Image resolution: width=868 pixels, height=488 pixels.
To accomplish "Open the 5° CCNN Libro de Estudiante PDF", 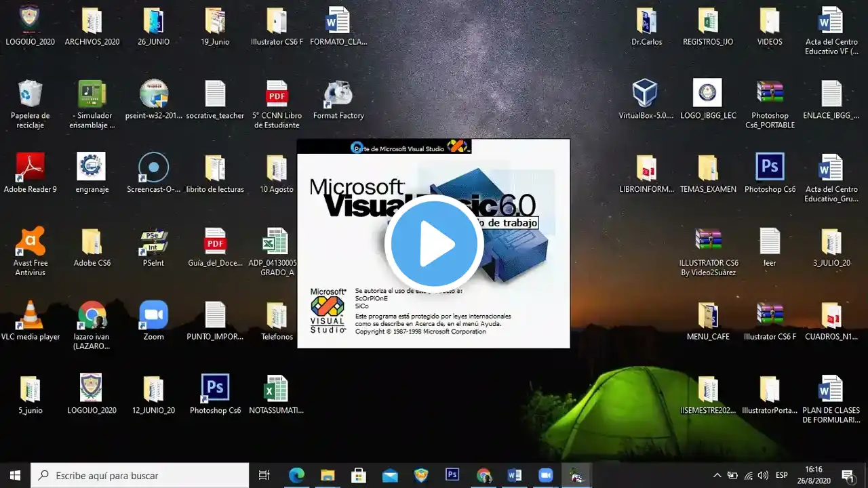I will click(277, 94).
